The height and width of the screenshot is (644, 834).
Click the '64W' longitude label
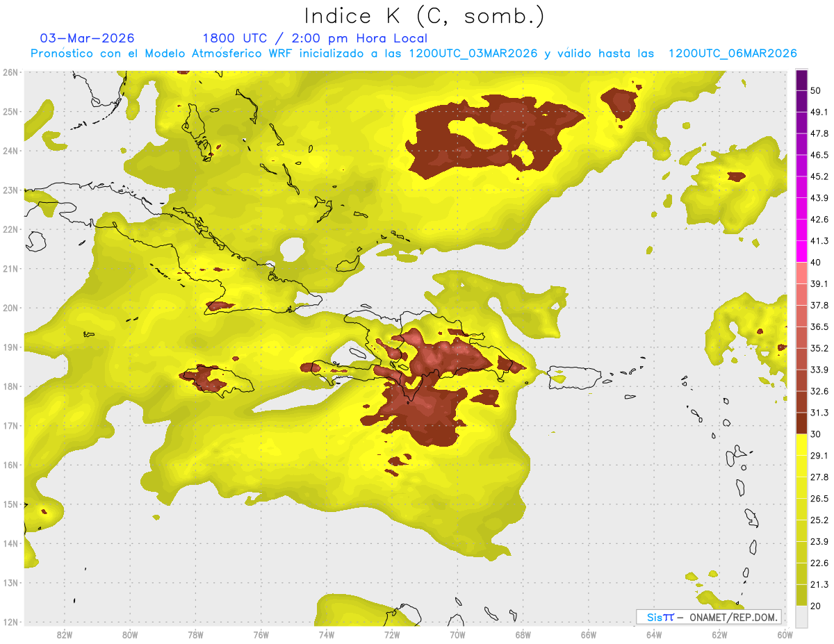[x=654, y=634]
